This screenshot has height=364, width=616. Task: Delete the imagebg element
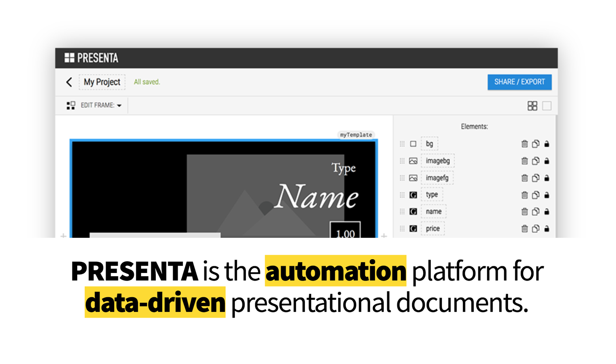[524, 161]
